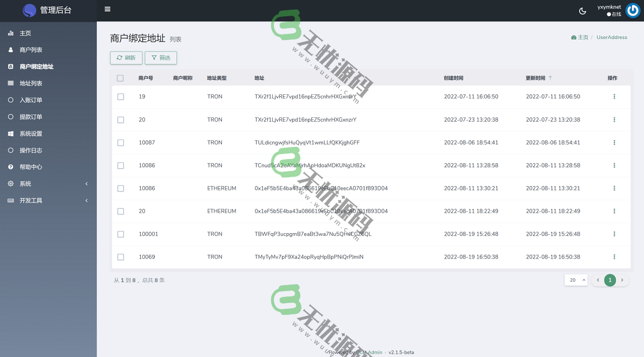Open three-dot actions for merchant 10069 row
The width and height of the screenshot is (644, 357).
click(614, 257)
